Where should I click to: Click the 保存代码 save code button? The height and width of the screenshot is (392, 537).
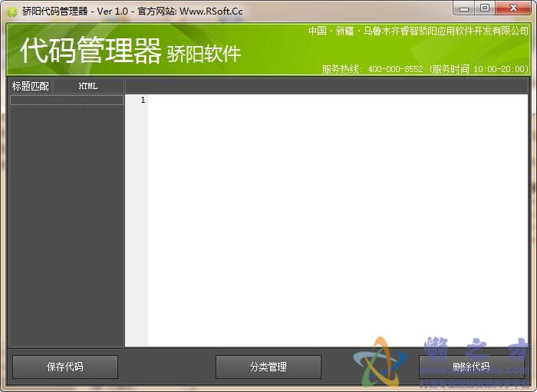(x=65, y=367)
